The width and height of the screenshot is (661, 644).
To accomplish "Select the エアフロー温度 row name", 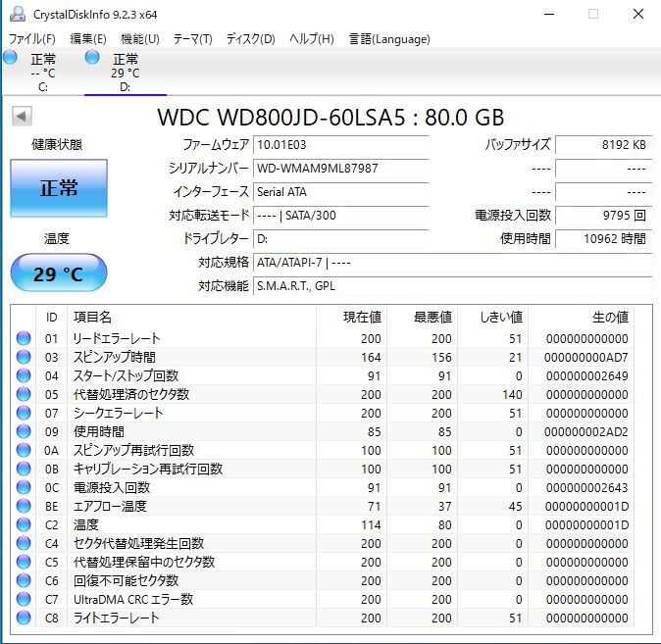I will 110,506.
